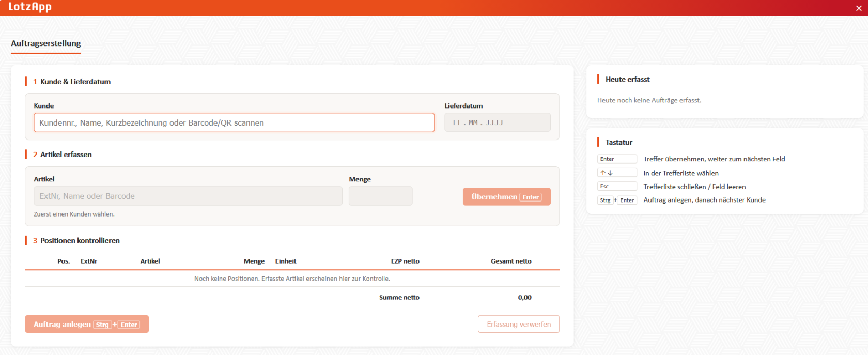868x355 pixels.
Task: Click the Auftrag anlegen button
Action: pos(87,324)
